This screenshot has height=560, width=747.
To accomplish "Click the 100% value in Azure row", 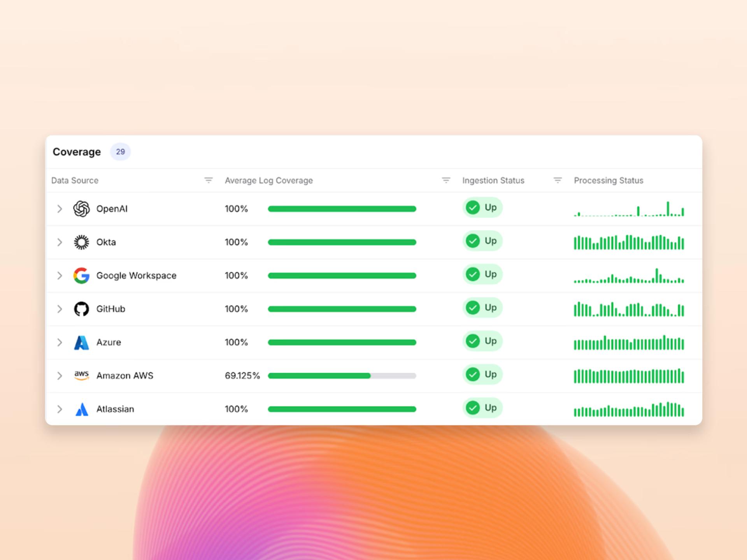I will pyautogui.click(x=236, y=343).
